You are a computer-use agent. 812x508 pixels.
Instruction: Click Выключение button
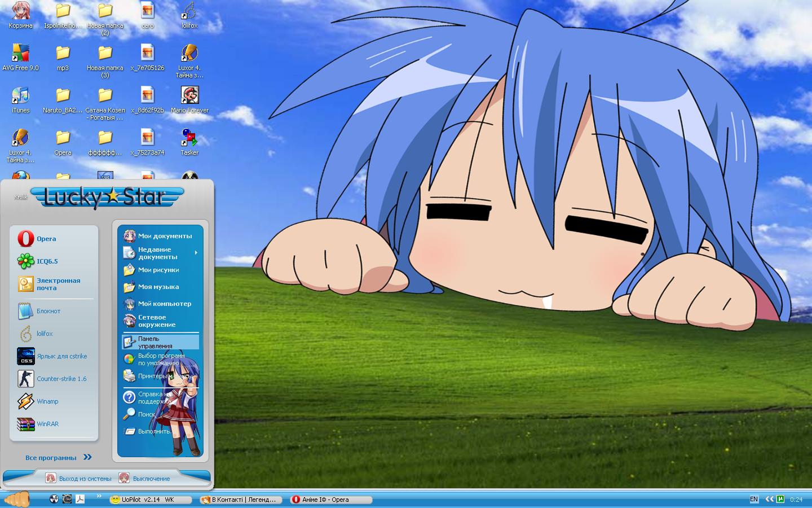144,478
